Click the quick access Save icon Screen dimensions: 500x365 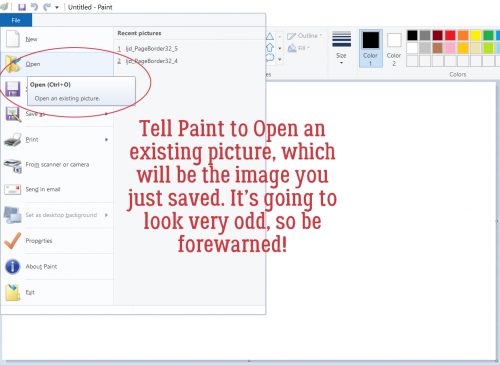[22, 7]
